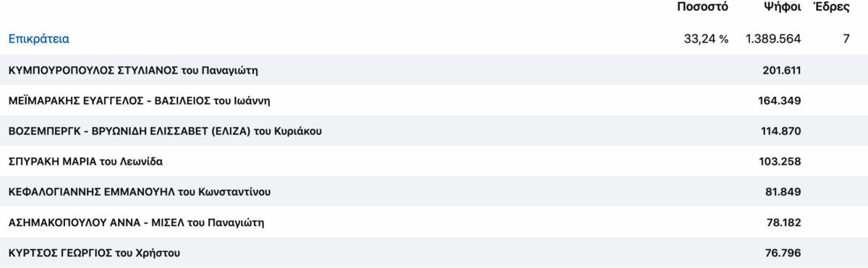Click the 1.389.564 total votes value
Viewport: 868px width, 268px height.
click(773, 39)
